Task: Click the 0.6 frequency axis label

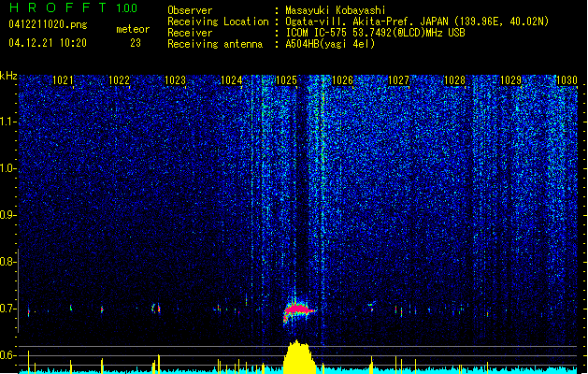Action: tap(7, 355)
